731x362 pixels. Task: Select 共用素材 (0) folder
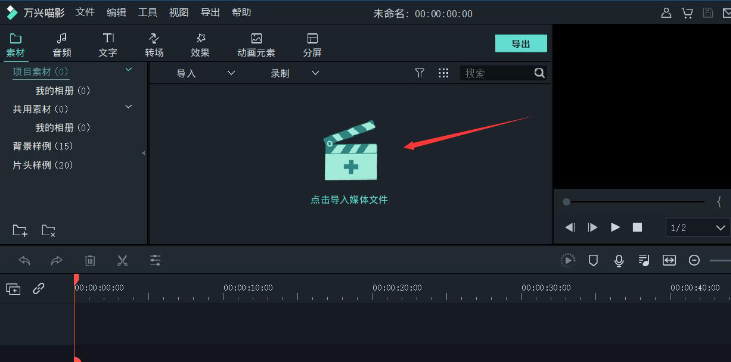(41, 109)
